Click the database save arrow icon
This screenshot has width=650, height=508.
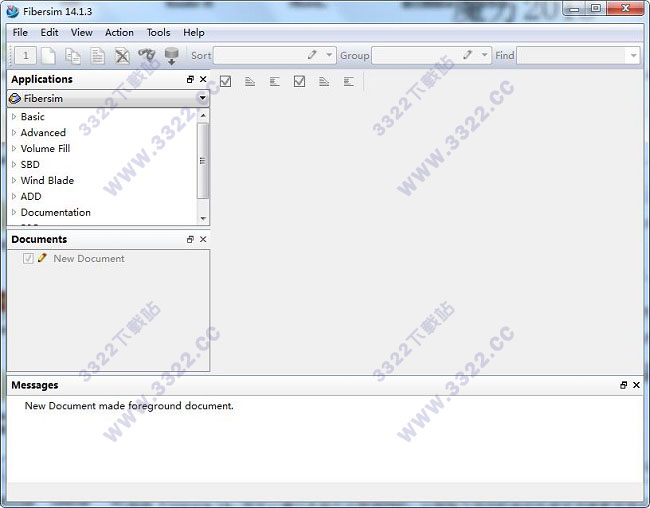coord(171,56)
